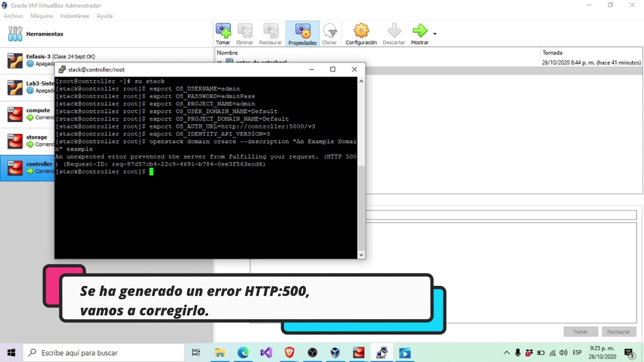Image resolution: width=644 pixels, height=362 pixels.
Task: Open the Instantánea menu
Action: tap(74, 16)
